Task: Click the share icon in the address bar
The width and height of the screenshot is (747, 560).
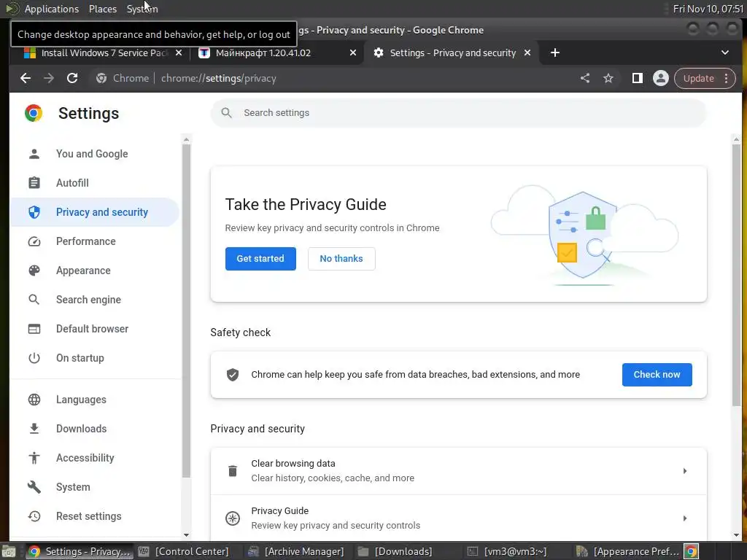Action: click(585, 78)
